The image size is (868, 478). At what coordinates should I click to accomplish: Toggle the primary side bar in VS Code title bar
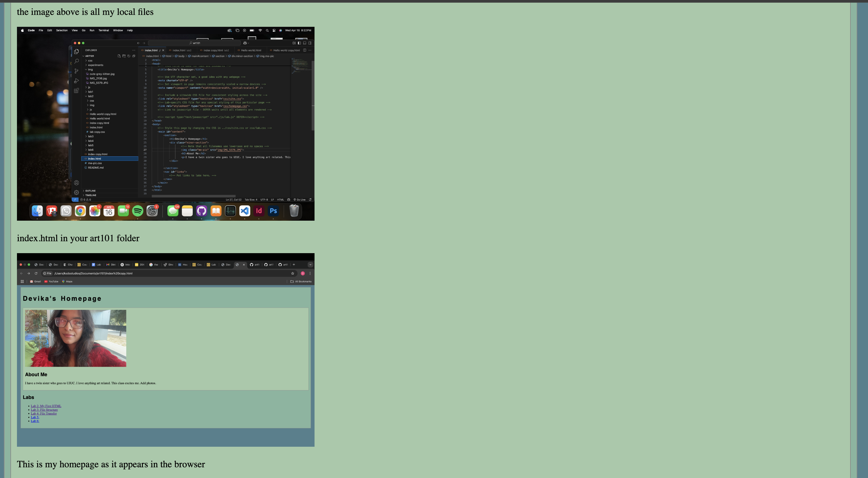pos(299,43)
